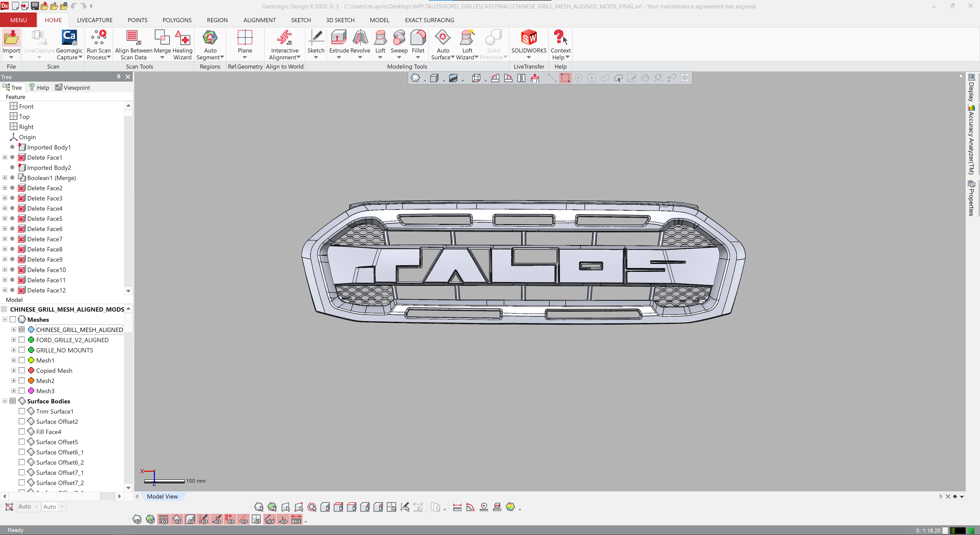Switch to the ALIGNMENT ribbon tab
Viewport: 980px width, 535px height.
[x=260, y=20]
